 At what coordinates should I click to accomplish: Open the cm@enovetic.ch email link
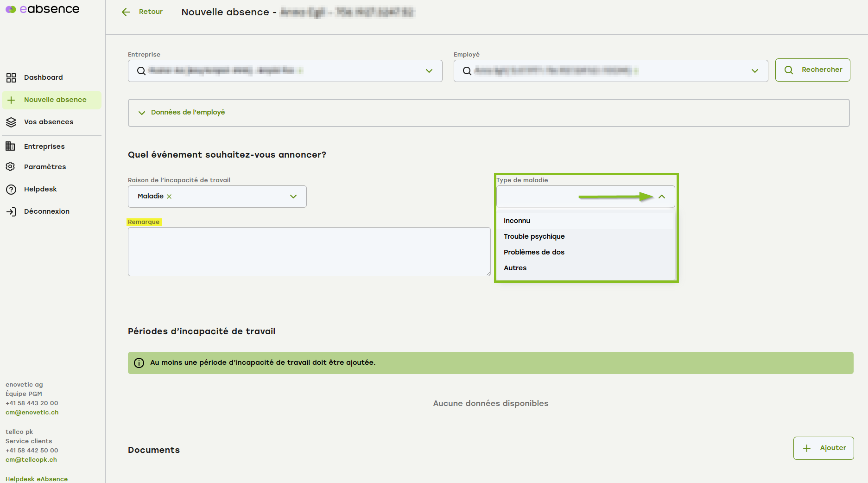point(32,413)
